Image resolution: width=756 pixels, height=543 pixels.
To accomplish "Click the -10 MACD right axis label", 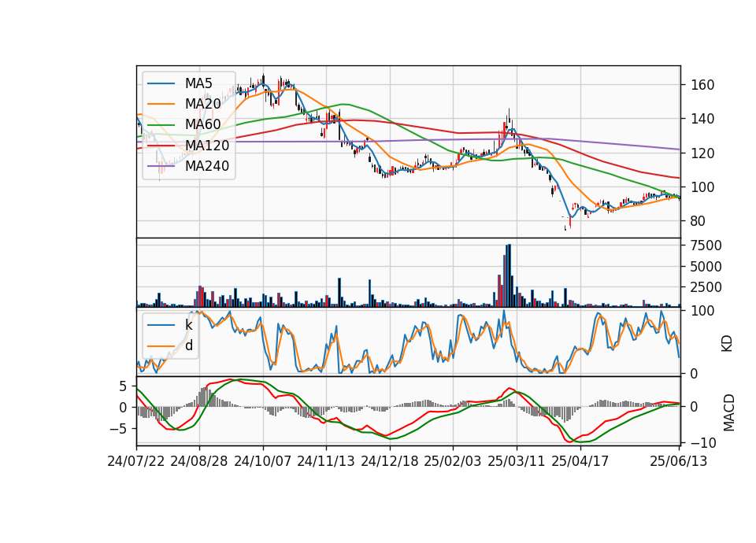I will (x=703, y=442).
